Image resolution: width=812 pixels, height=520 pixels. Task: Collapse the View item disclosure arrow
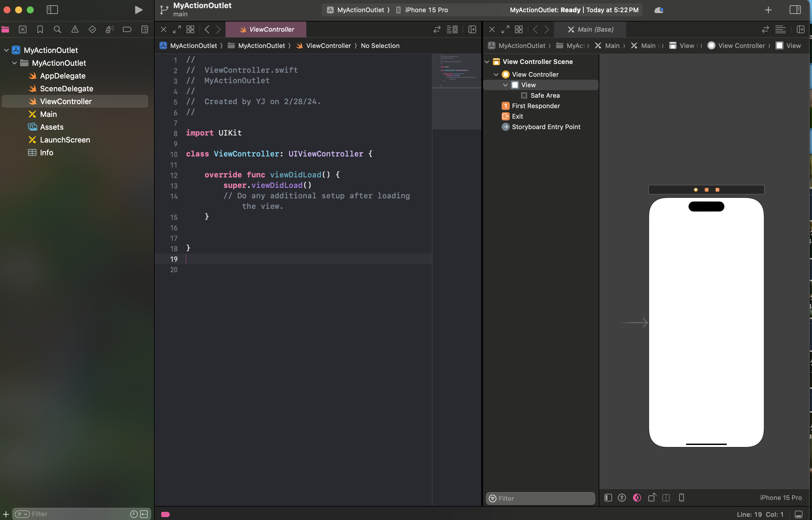pyautogui.click(x=505, y=85)
